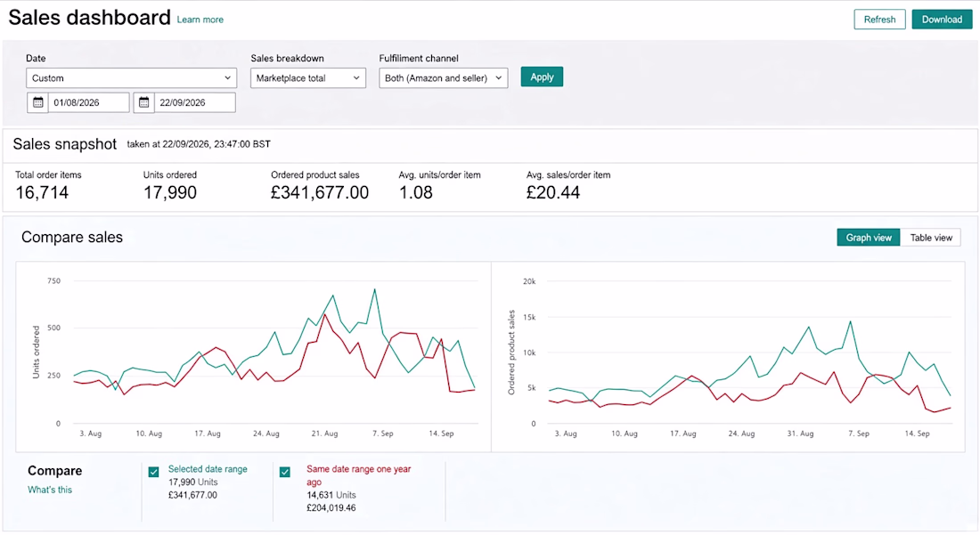This screenshot has width=980, height=535.
Task: Click the snapshot timestamp text
Action: tap(199, 144)
